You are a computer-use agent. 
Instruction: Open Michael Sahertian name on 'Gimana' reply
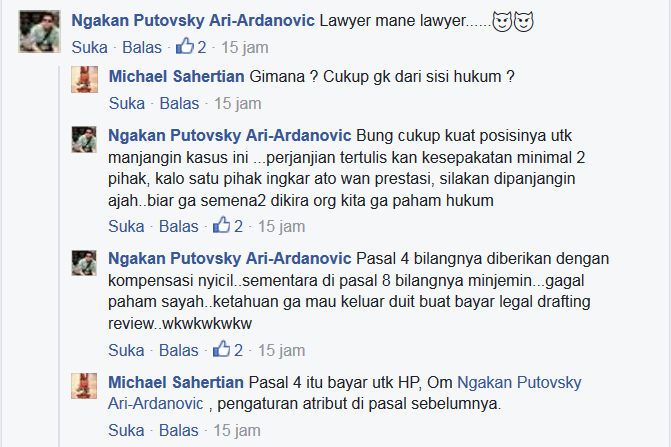pos(176,77)
